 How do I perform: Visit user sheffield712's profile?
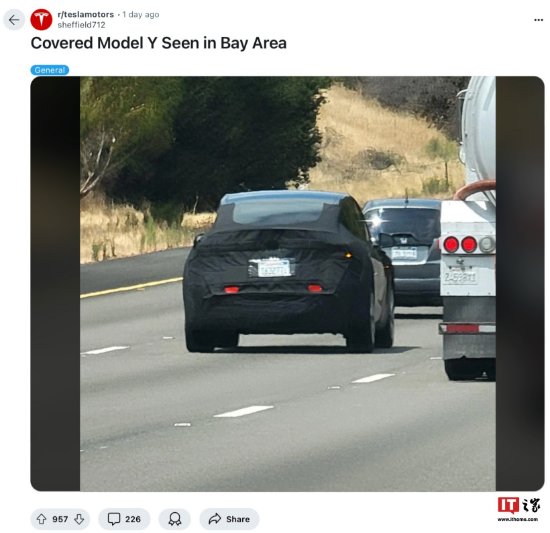81,25
